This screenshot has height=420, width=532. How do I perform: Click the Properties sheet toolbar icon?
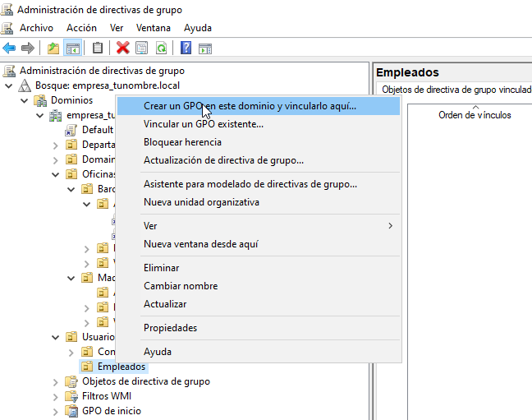point(142,48)
